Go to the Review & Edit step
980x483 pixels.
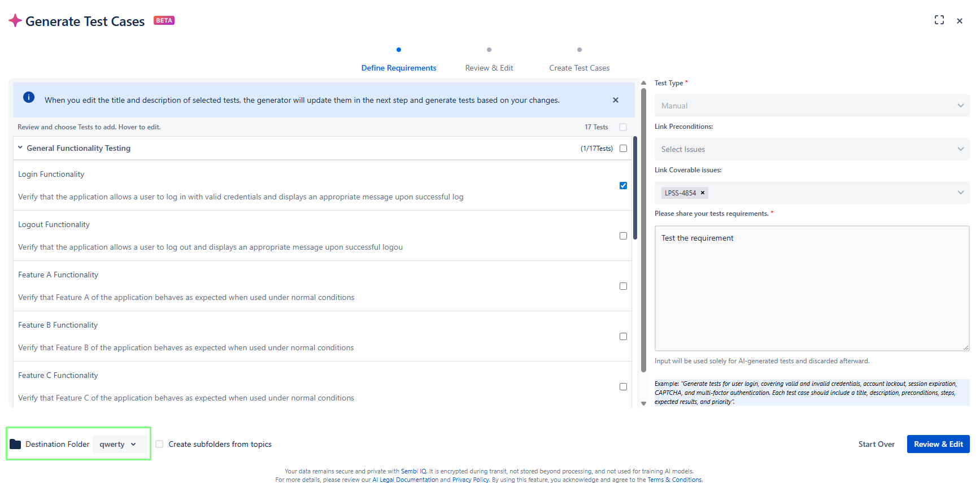pyautogui.click(x=489, y=68)
